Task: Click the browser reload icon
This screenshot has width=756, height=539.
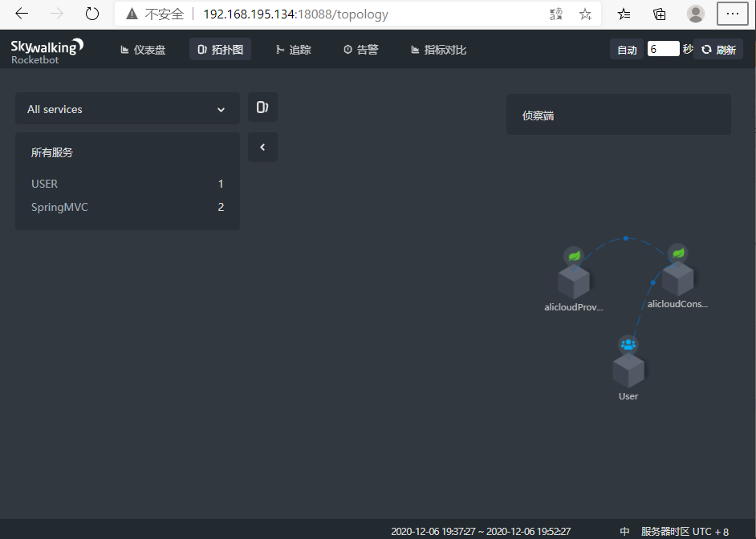Action: (91, 14)
